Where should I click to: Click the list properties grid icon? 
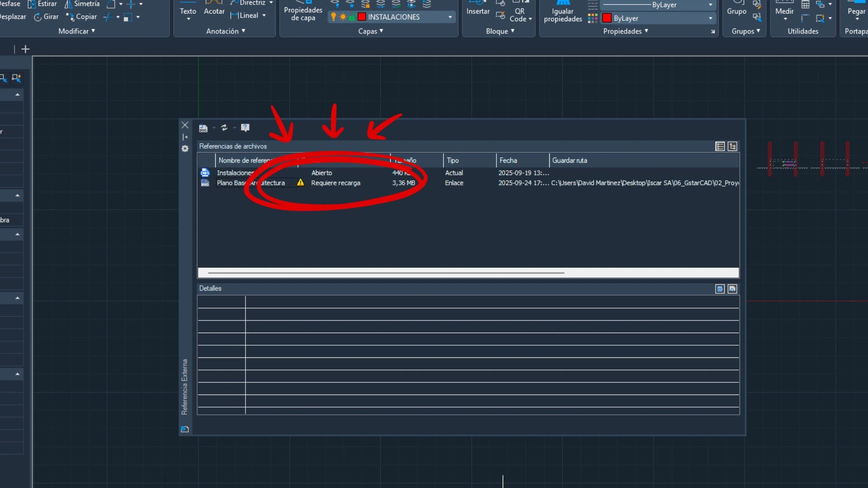click(593, 18)
